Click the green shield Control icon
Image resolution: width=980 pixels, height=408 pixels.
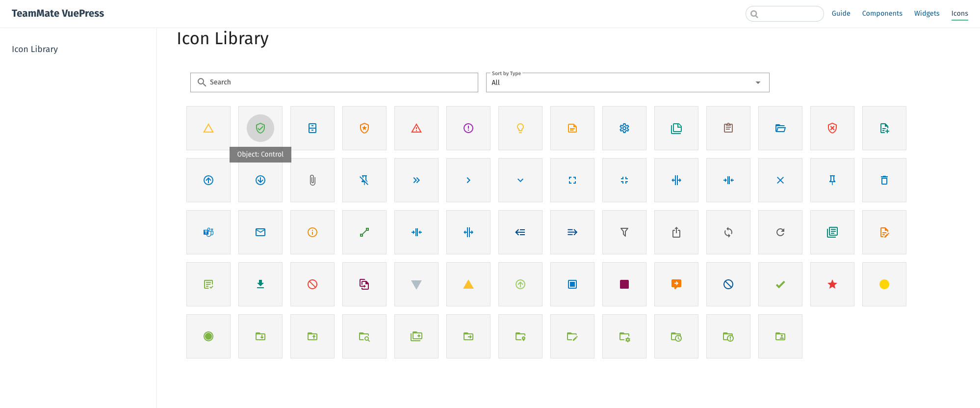coord(260,128)
